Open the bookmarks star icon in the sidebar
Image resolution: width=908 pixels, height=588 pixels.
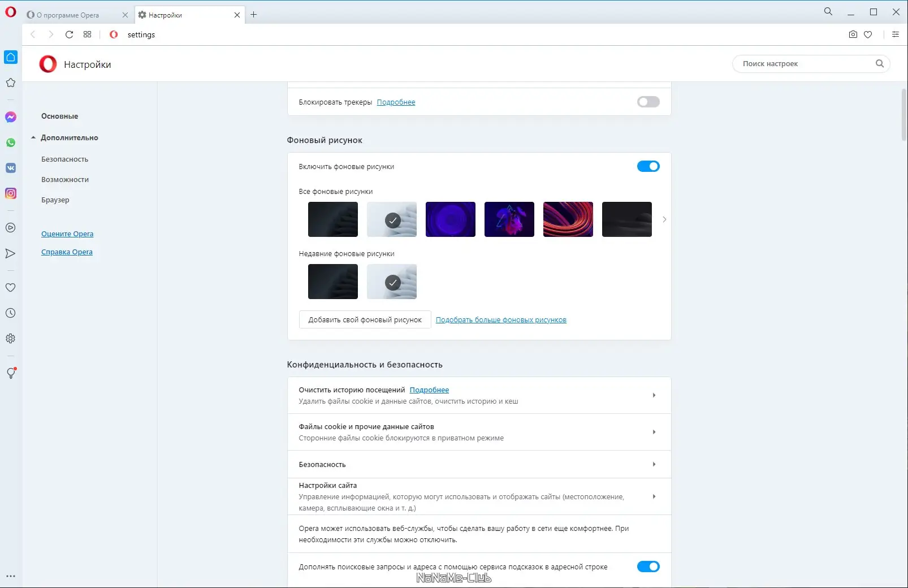tap(11, 83)
